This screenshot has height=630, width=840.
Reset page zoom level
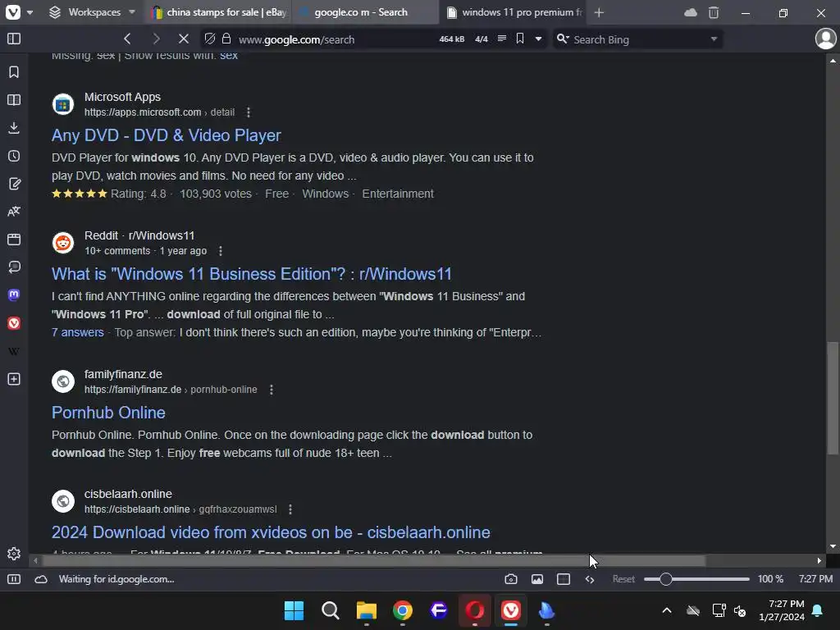point(623,579)
